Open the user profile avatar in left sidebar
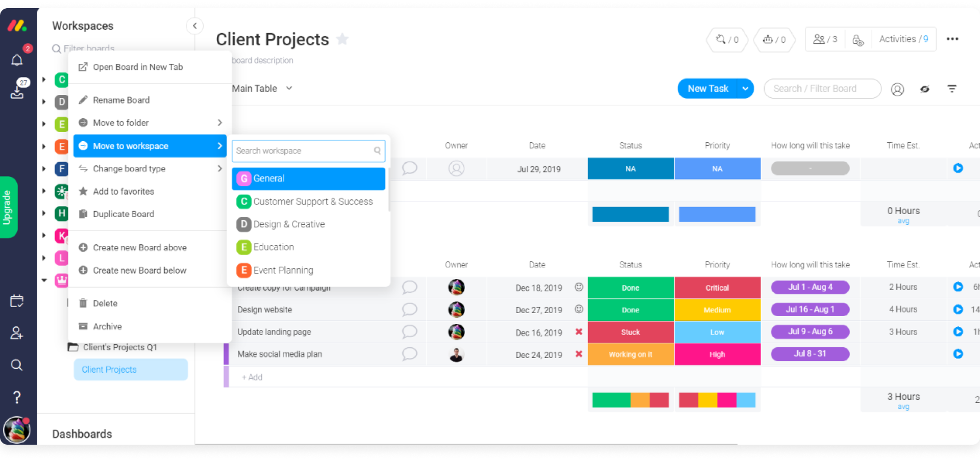This screenshot has width=980, height=461. [x=17, y=430]
